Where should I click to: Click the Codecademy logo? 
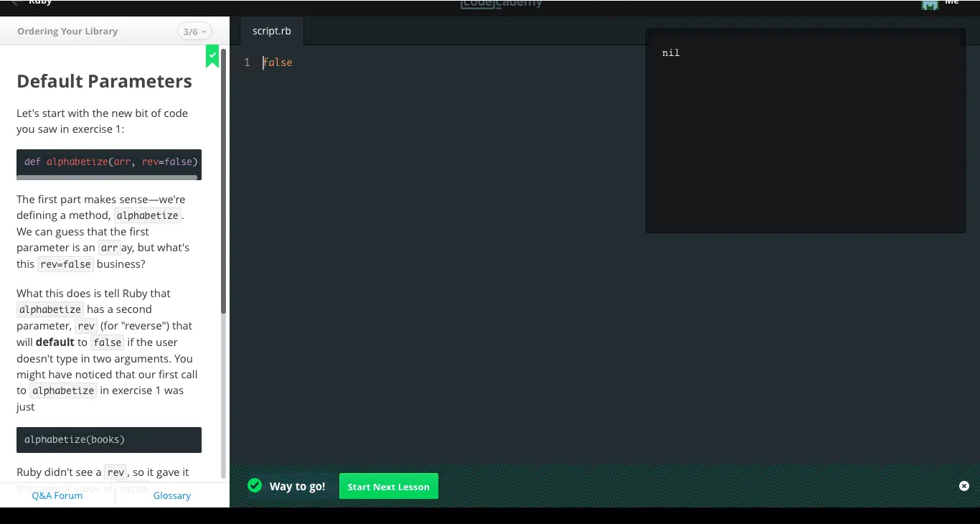click(501, 4)
